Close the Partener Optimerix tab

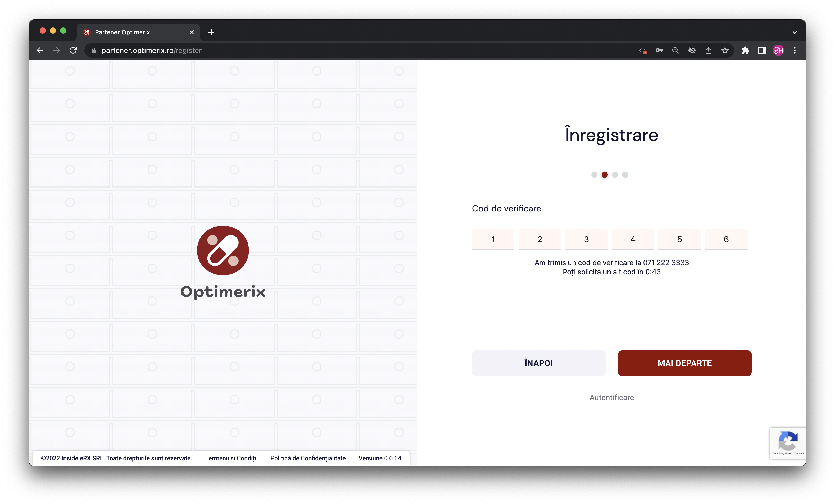[192, 32]
